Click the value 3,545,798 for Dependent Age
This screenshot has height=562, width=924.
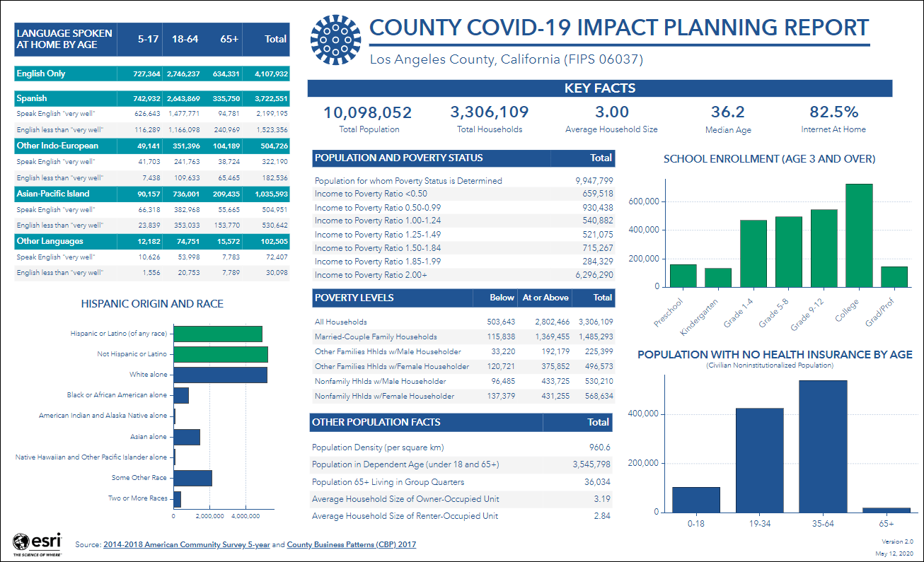point(591,464)
